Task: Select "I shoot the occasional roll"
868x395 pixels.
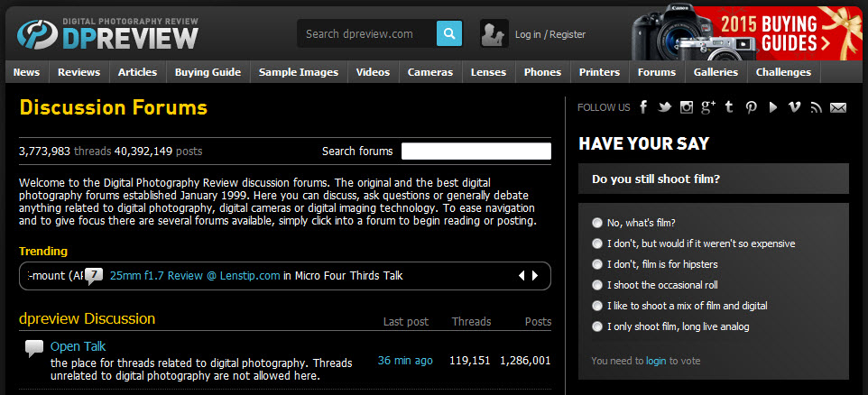Action: [596, 285]
